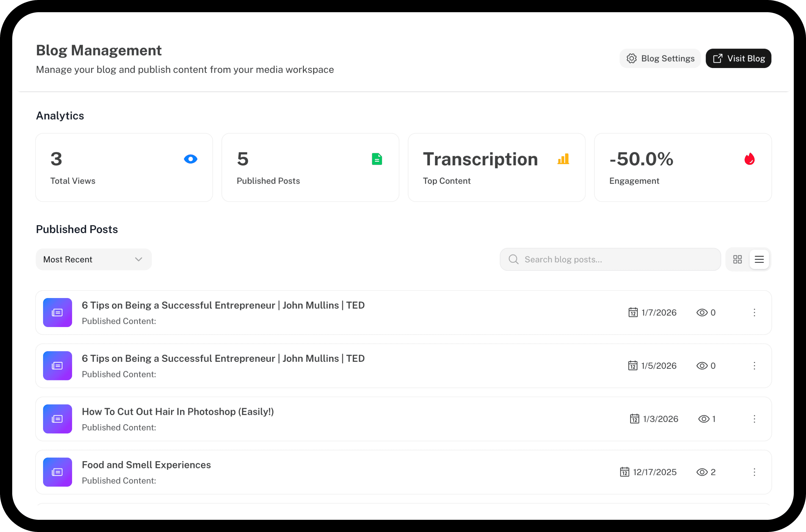Click the orange bar chart icon on Top Content
806x532 pixels.
(563, 159)
